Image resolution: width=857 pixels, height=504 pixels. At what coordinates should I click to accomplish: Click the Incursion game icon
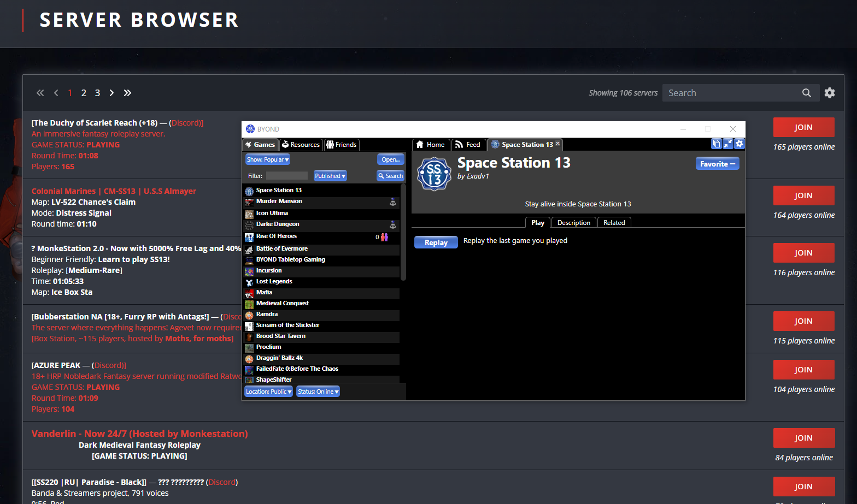[x=249, y=271]
